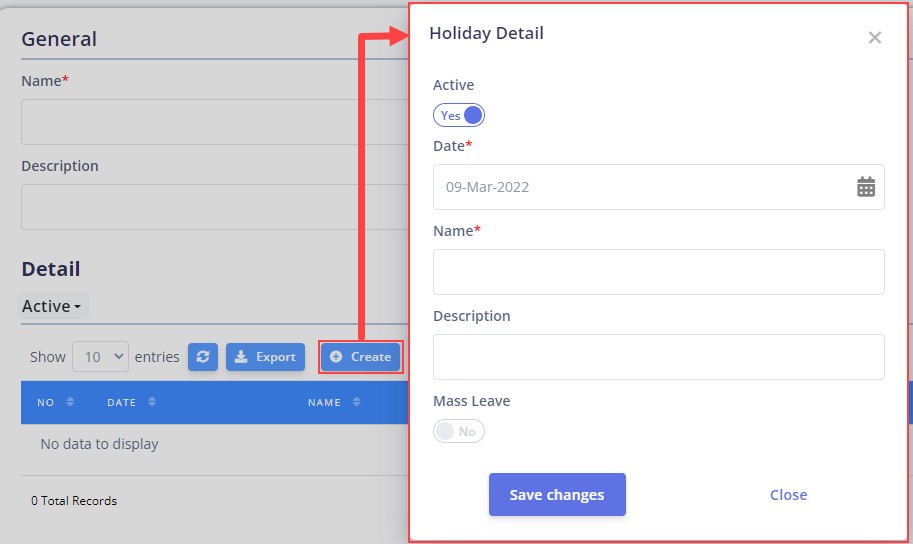Toggle the Active Yes switch off
This screenshot has width=913, height=544.
click(459, 115)
